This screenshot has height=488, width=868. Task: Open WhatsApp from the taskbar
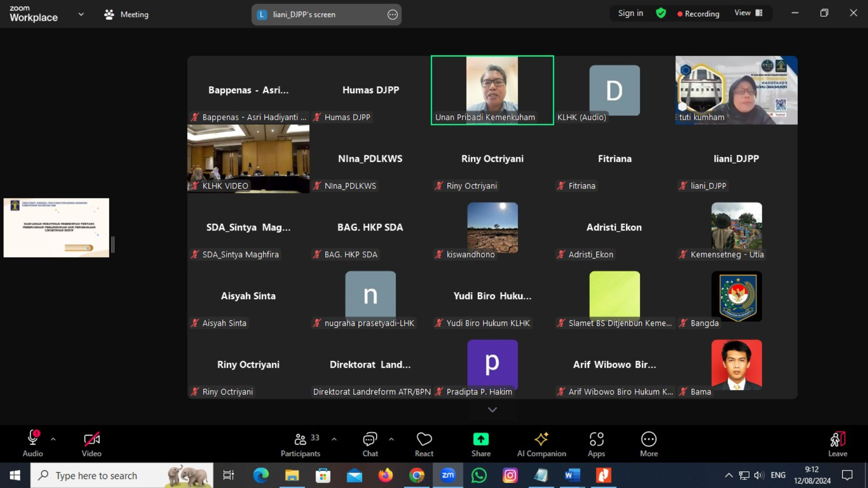click(479, 475)
